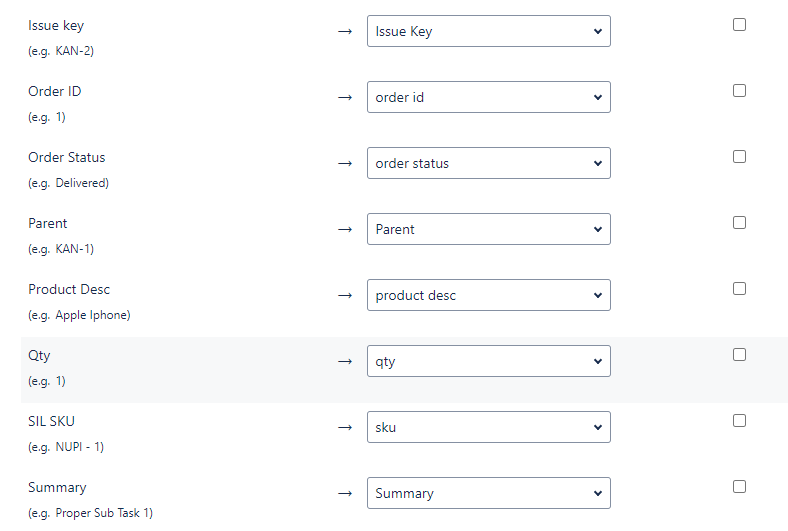Tick the Summary row checkbox
Screen dimensions: 788x531
pyautogui.click(x=739, y=487)
